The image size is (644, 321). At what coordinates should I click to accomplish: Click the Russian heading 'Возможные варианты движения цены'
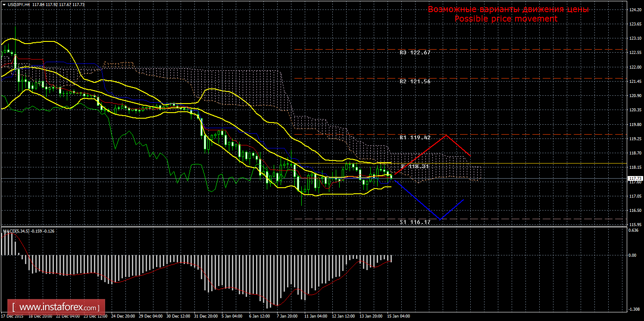[508, 9]
